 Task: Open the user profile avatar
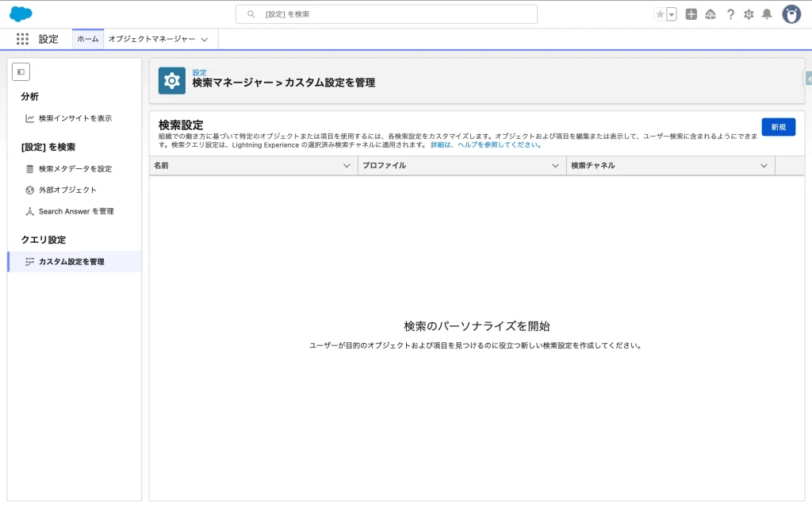click(791, 14)
